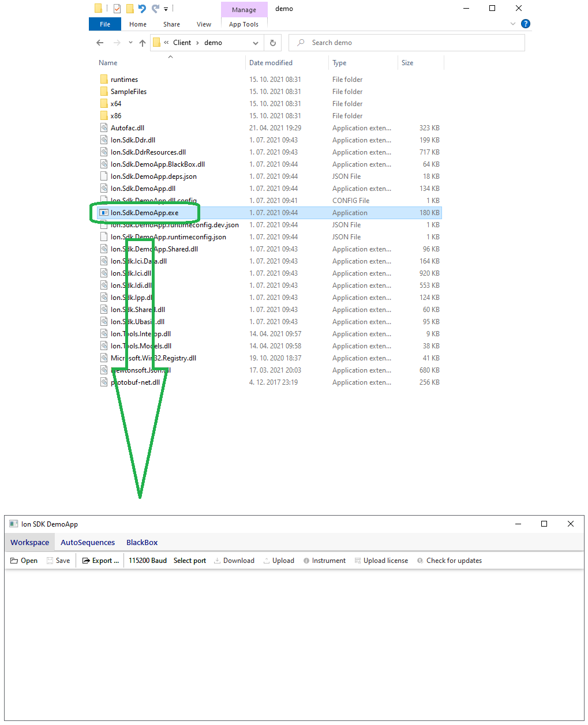The height and width of the screenshot is (725, 588).
Task: Click the Undo icon in quick access toolbar
Action: coord(142,9)
